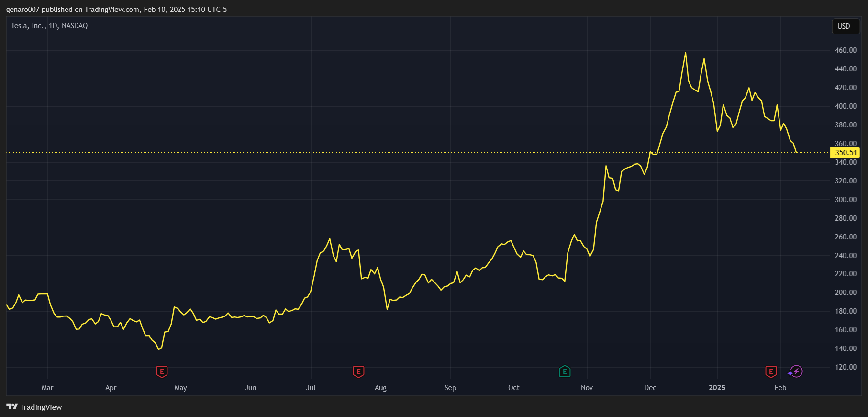This screenshot has height=417, width=868.
Task: Click the 460.00 price axis label
Action: tap(846, 50)
